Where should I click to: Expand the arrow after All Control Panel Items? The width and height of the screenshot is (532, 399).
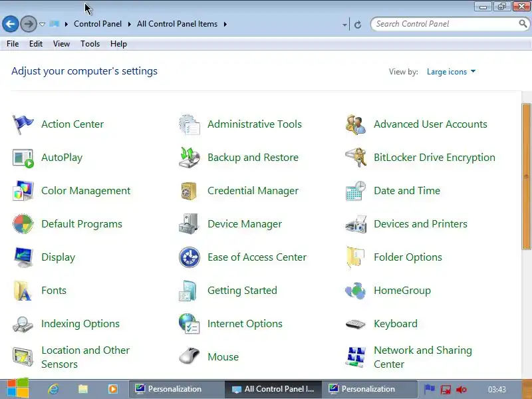[x=225, y=24]
